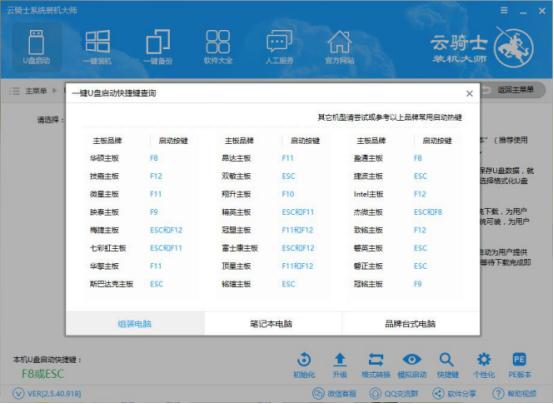Click the 梅捷主板 row
The image size is (554, 404).
coord(140,230)
